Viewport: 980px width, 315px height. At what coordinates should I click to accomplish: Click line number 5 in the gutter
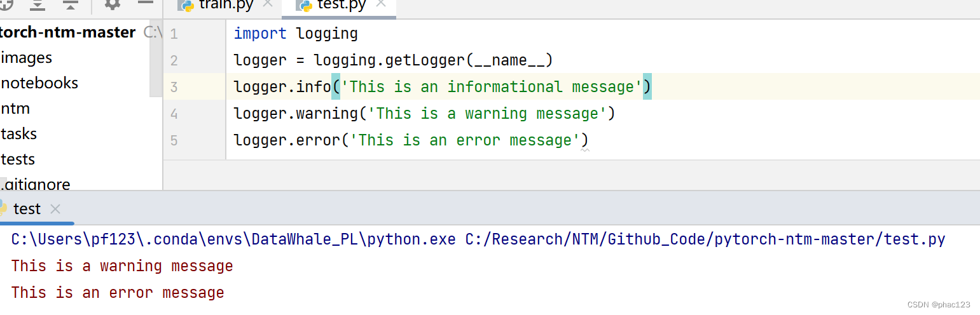point(174,141)
